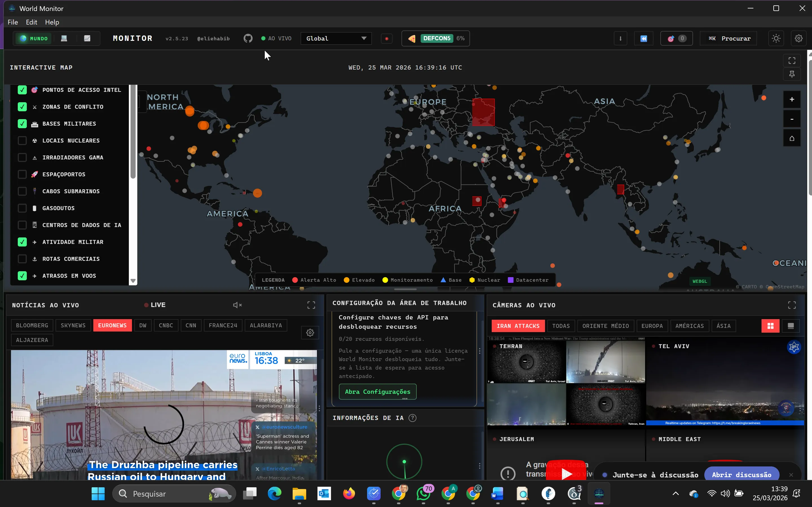Switch to the CNN news channel tab
Screen dimensions: 812x507
(191, 325)
